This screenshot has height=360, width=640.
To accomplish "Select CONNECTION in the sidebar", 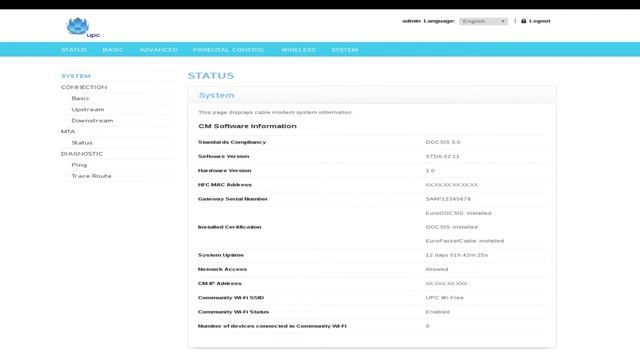I will click(84, 87).
